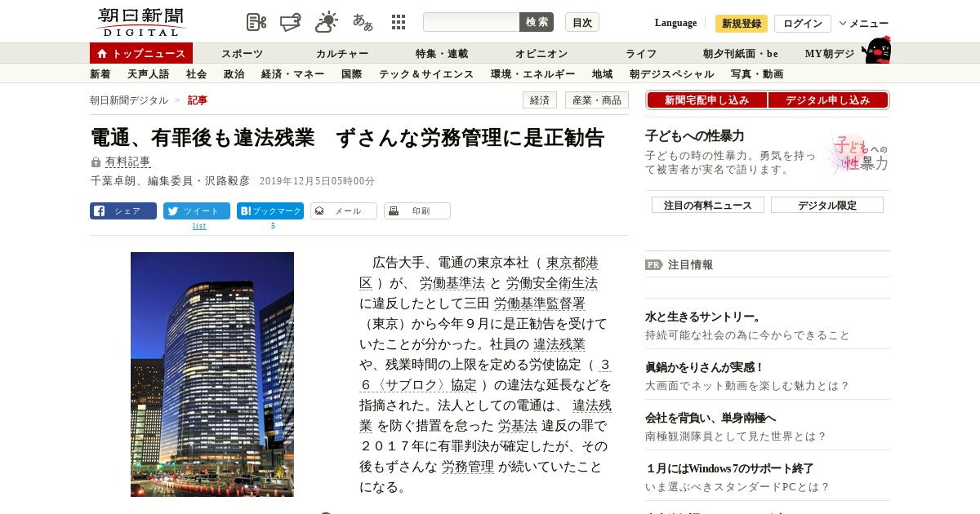Open Windows 7 サポート終了 ad link
This screenshot has width=980, height=514.
coord(729,468)
